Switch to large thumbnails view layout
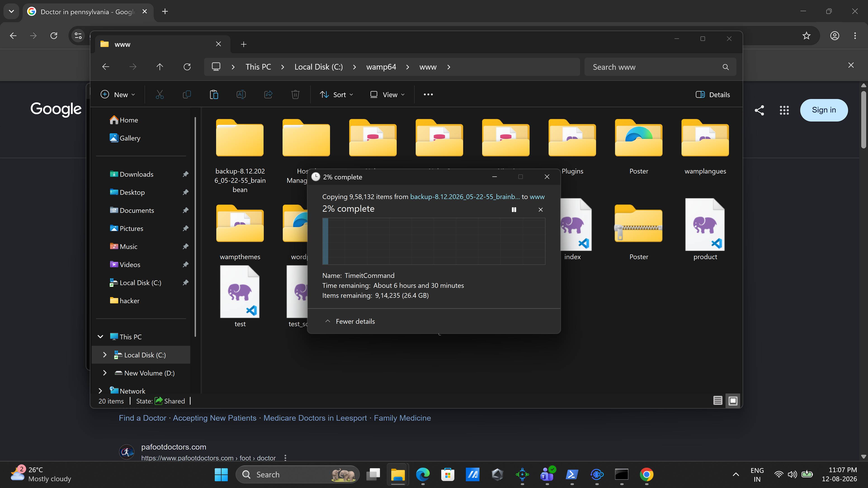 pyautogui.click(x=733, y=400)
